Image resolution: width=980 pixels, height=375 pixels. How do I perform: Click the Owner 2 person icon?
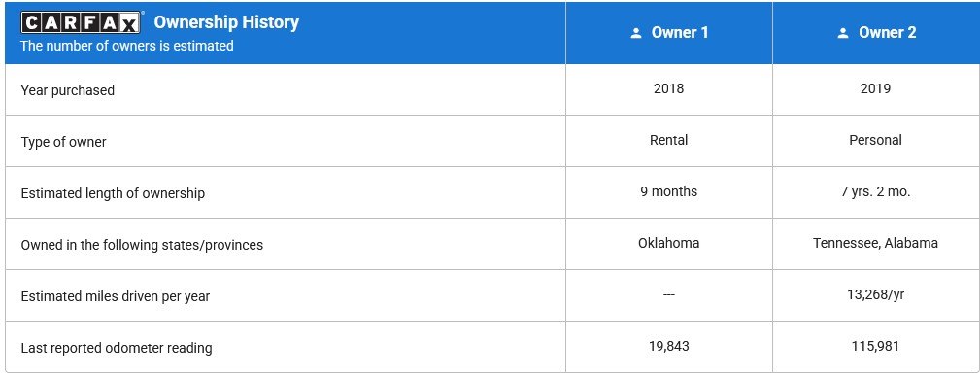click(x=843, y=33)
